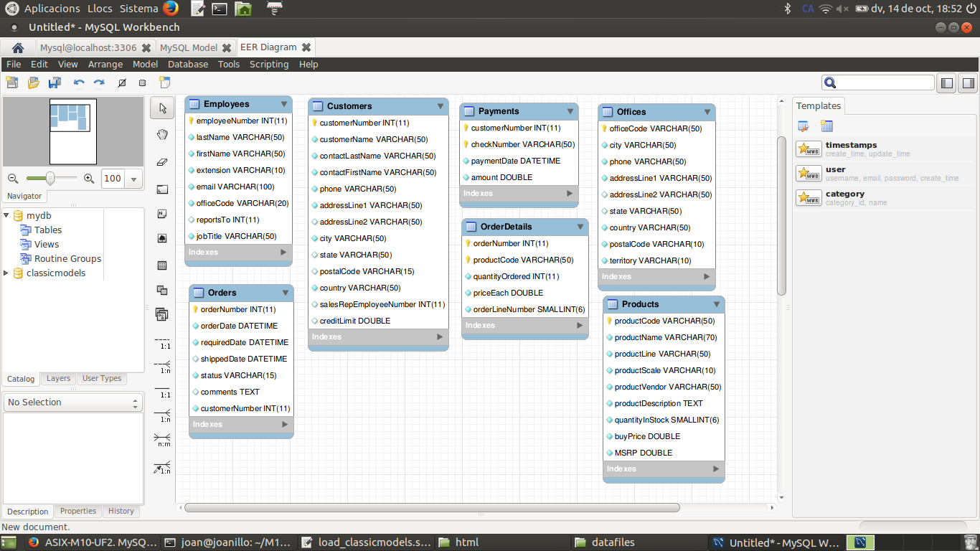This screenshot has width=980, height=551.
Task: Undo the last action with the toolbar arrow
Action: pos(79,83)
